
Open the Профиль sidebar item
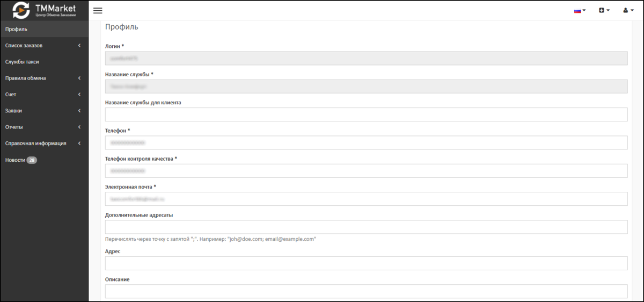(x=16, y=29)
